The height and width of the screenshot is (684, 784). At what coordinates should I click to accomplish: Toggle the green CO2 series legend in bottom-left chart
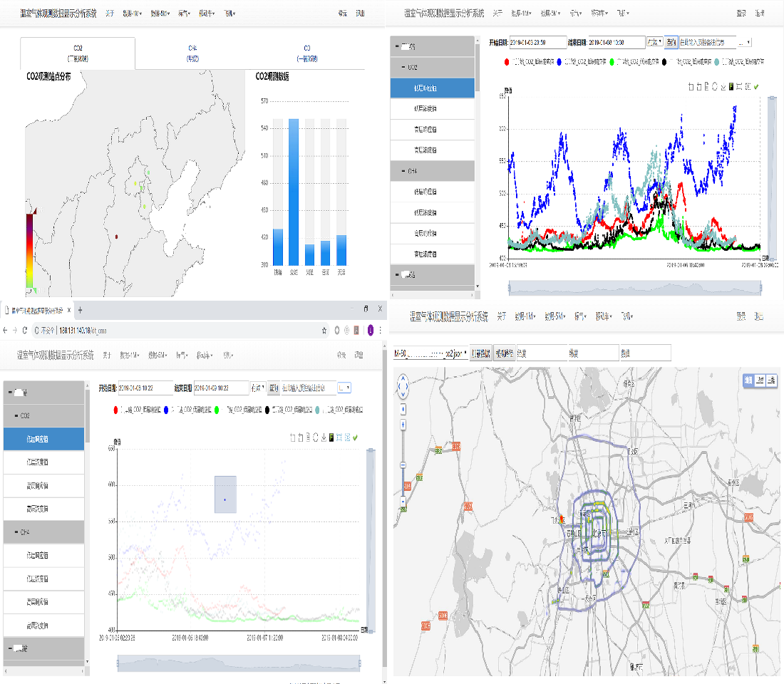pyautogui.click(x=217, y=410)
